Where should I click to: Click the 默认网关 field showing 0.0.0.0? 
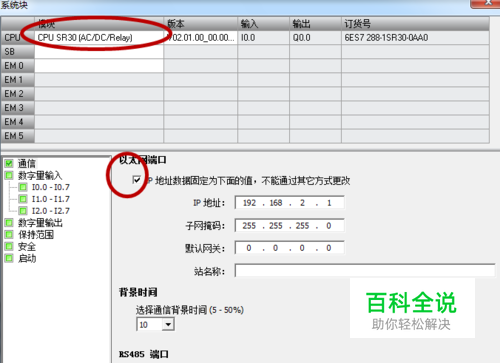(x=289, y=248)
